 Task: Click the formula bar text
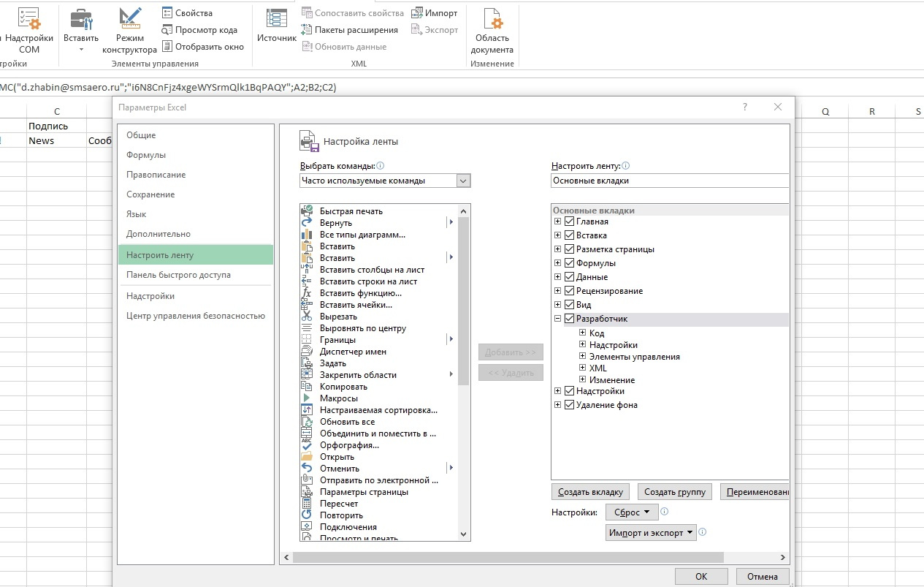coord(168,87)
